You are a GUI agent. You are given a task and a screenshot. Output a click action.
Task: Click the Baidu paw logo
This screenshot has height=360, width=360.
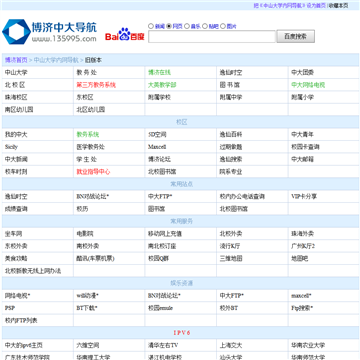[125, 34]
